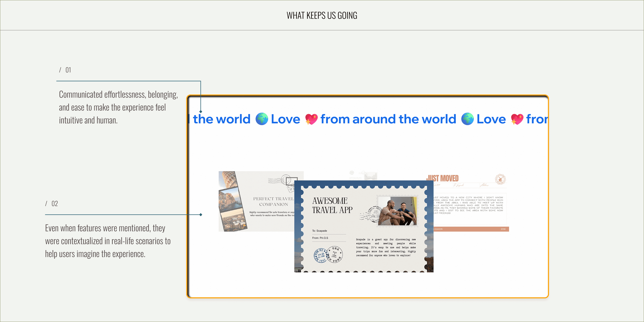Click the second globe emoji in the marquee
The height and width of the screenshot is (322, 644).
tap(467, 119)
